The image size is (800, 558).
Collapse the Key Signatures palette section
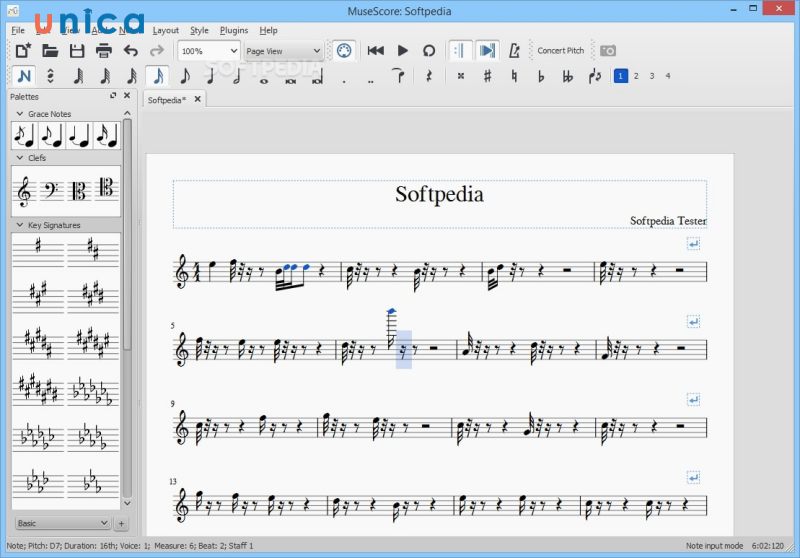pyautogui.click(x=20, y=225)
